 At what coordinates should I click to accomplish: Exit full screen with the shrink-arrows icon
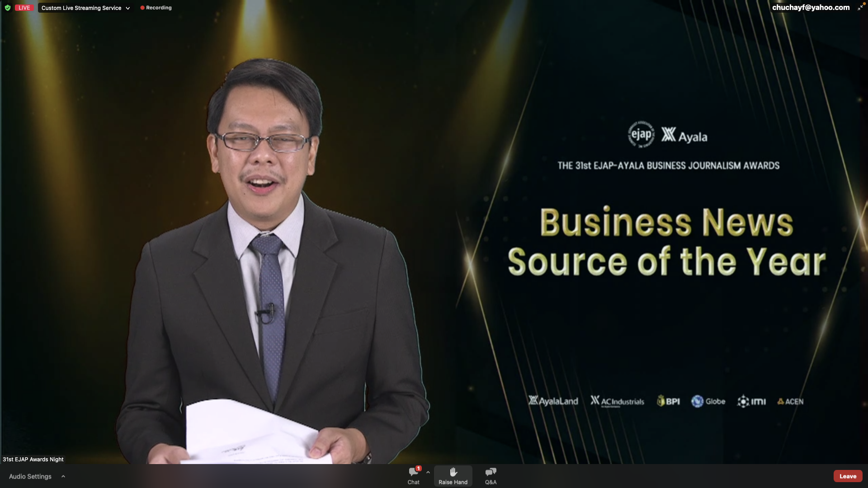[x=860, y=8]
